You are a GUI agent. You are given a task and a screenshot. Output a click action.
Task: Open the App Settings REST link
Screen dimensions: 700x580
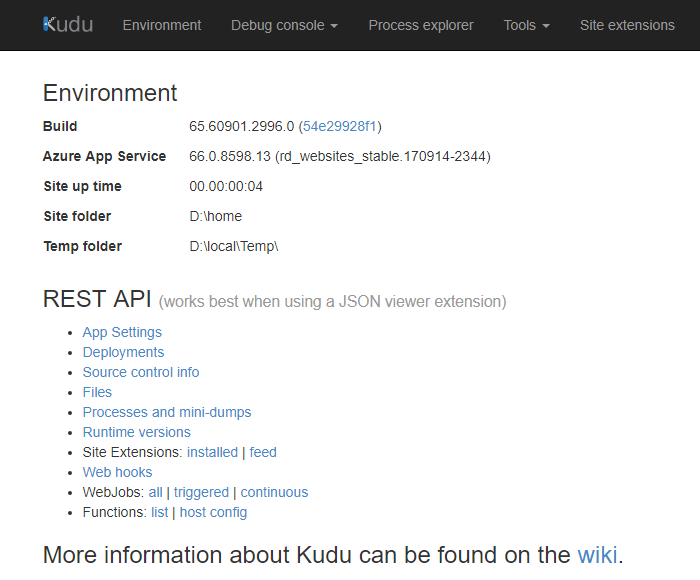click(122, 332)
